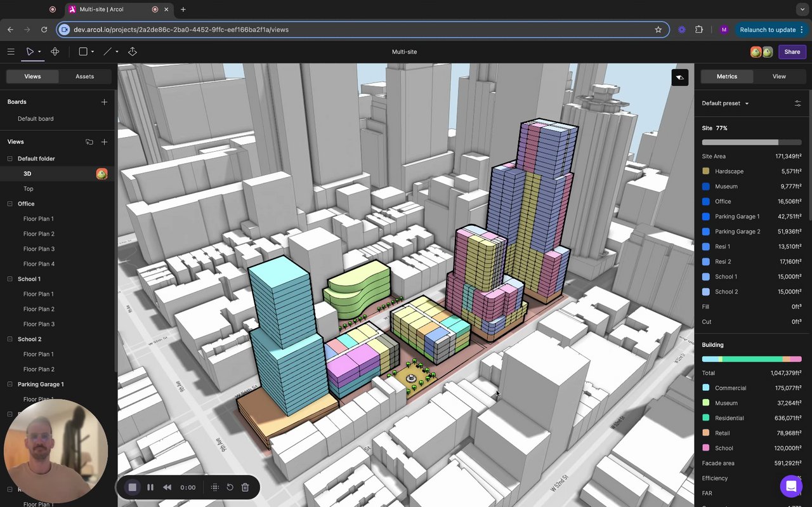812x507 pixels.
Task: Open the Chrome profile avatar M
Action: (724, 30)
